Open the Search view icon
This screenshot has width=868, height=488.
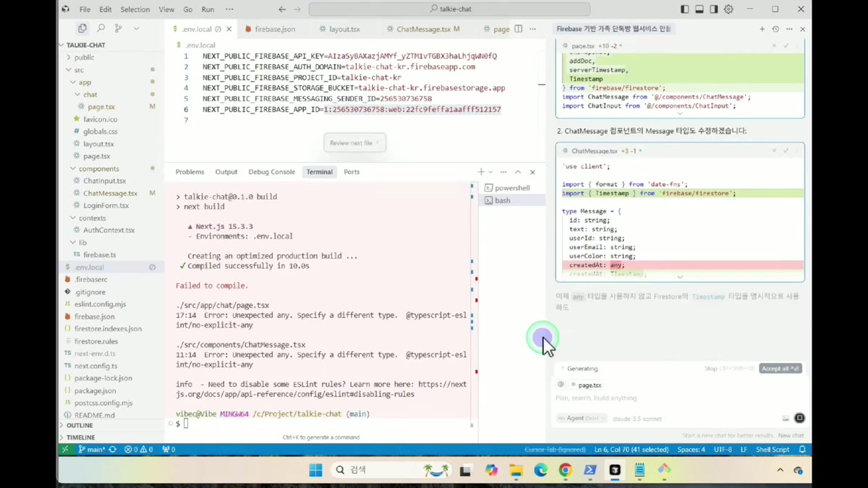(101, 28)
